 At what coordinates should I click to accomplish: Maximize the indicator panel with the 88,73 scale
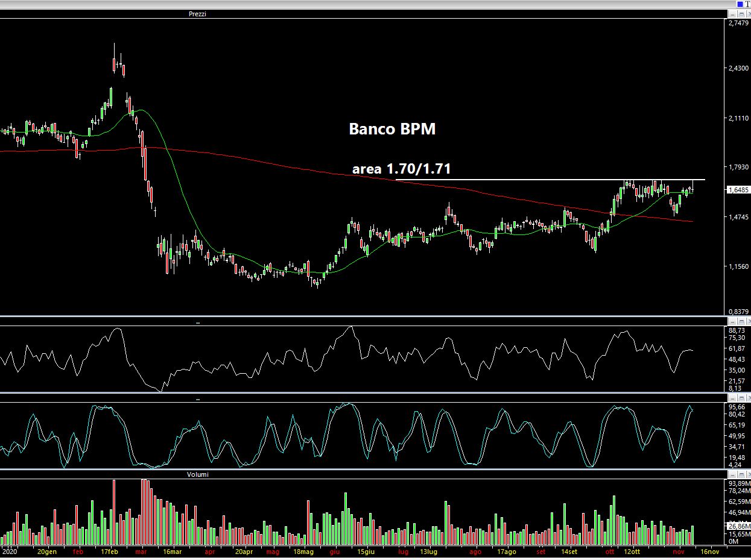pyautogui.click(x=741, y=322)
